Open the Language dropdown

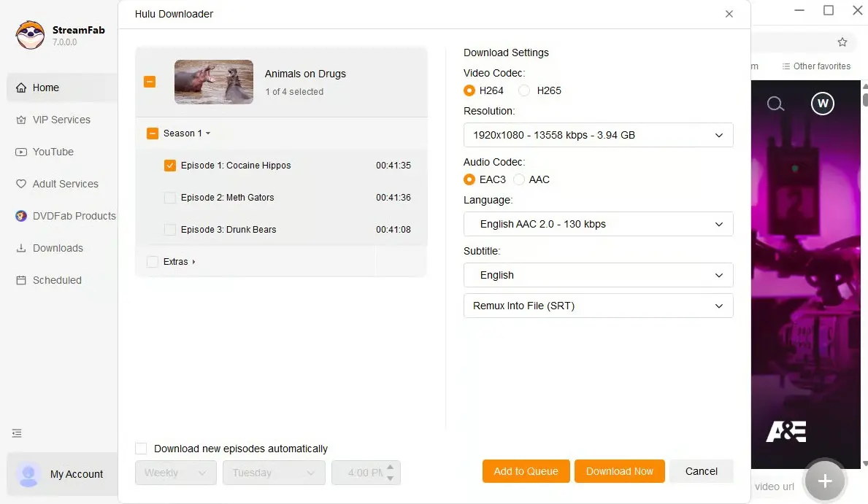pos(599,224)
